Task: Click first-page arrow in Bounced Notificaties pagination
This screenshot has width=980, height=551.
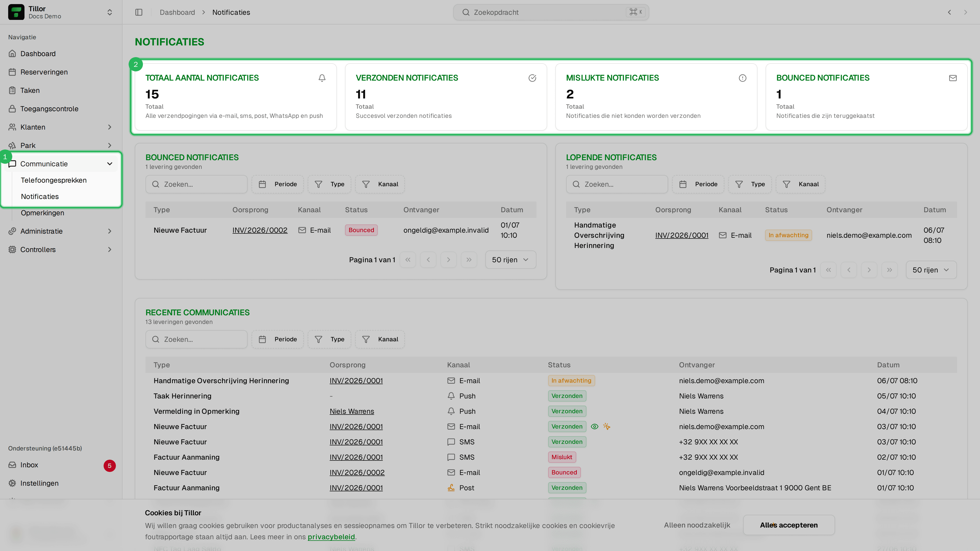Action: tap(408, 260)
